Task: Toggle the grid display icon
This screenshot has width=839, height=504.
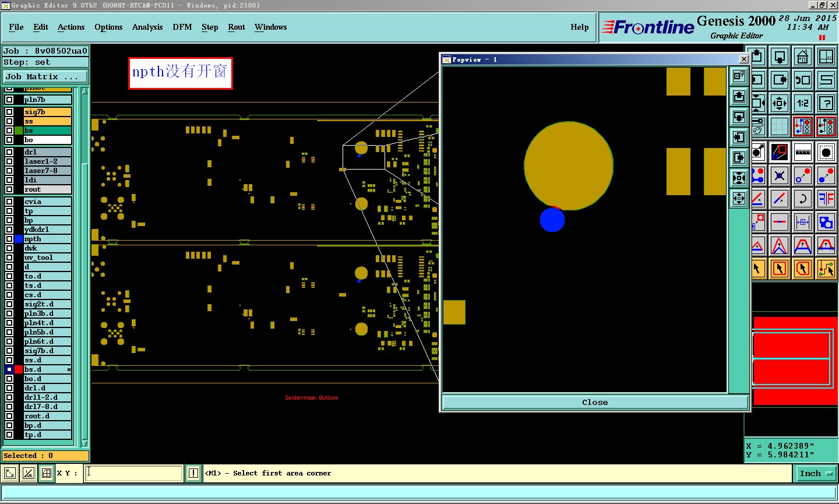Action: [x=780, y=126]
